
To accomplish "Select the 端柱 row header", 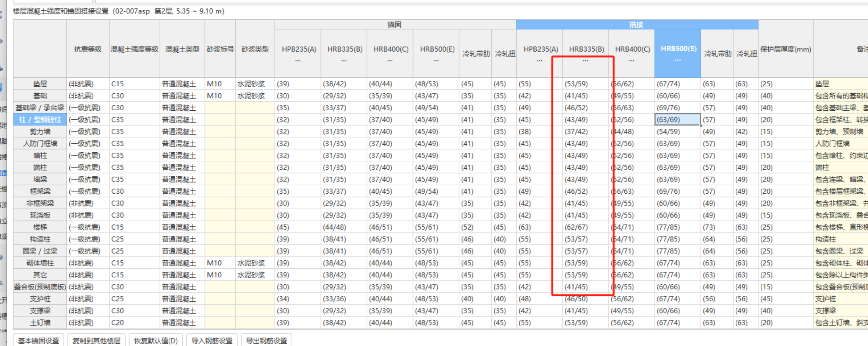I will 40,168.
